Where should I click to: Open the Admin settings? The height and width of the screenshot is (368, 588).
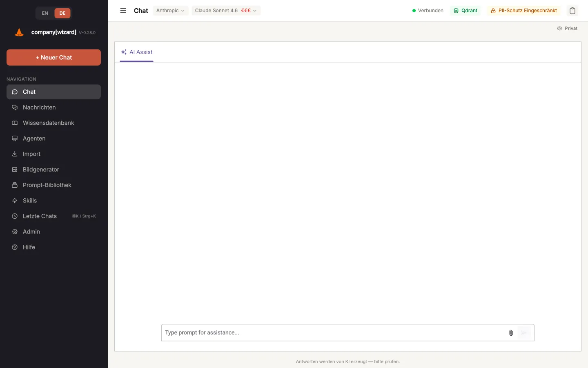[53, 232]
